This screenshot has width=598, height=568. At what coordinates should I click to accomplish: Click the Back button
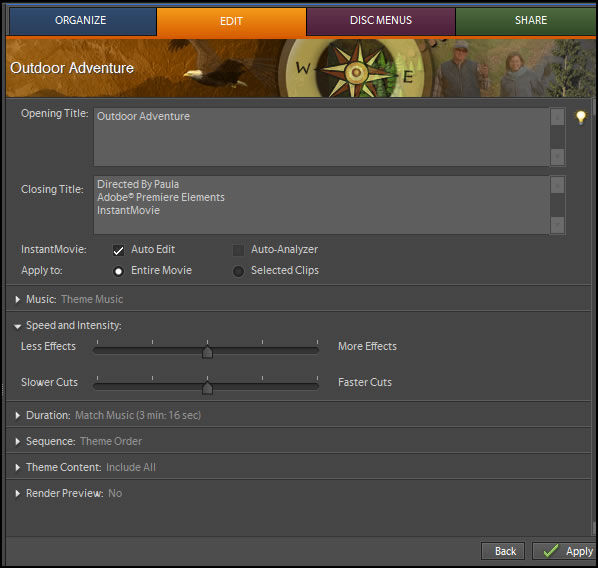503,551
